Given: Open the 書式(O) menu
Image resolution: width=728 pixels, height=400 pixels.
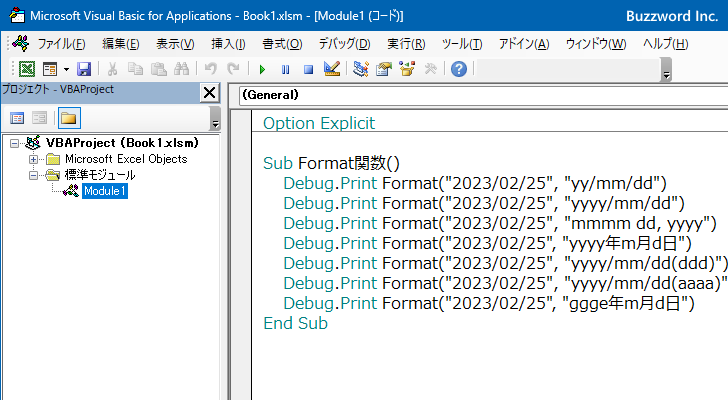Looking at the screenshot, I should 282,44.
